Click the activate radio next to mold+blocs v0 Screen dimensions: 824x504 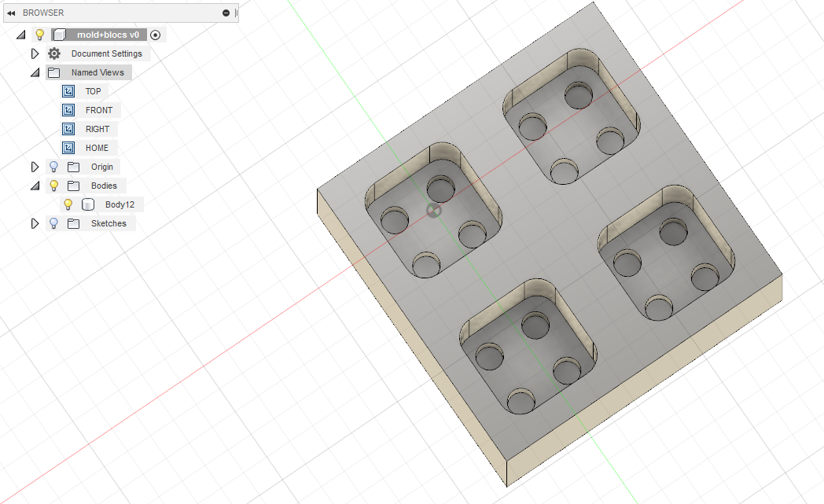click(x=155, y=35)
